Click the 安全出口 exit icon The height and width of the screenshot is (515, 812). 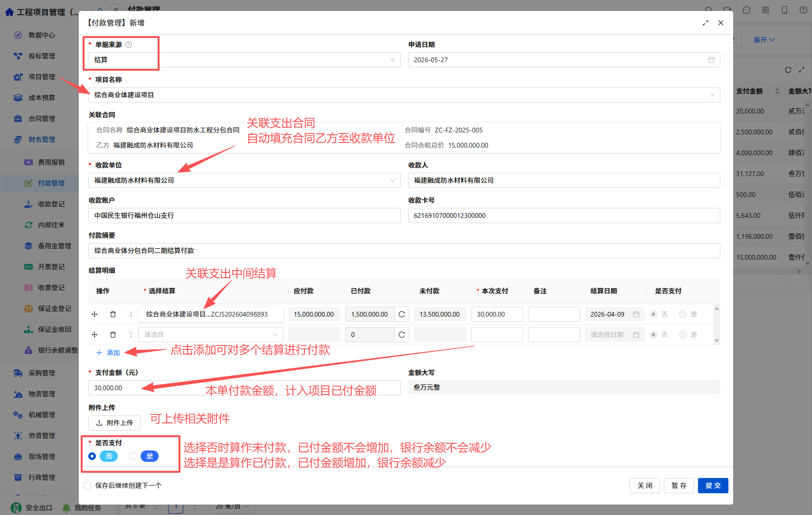(16, 508)
